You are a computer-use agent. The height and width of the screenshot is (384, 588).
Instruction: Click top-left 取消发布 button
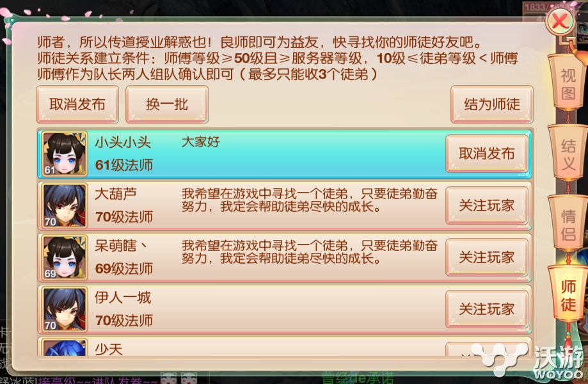tap(77, 104)
